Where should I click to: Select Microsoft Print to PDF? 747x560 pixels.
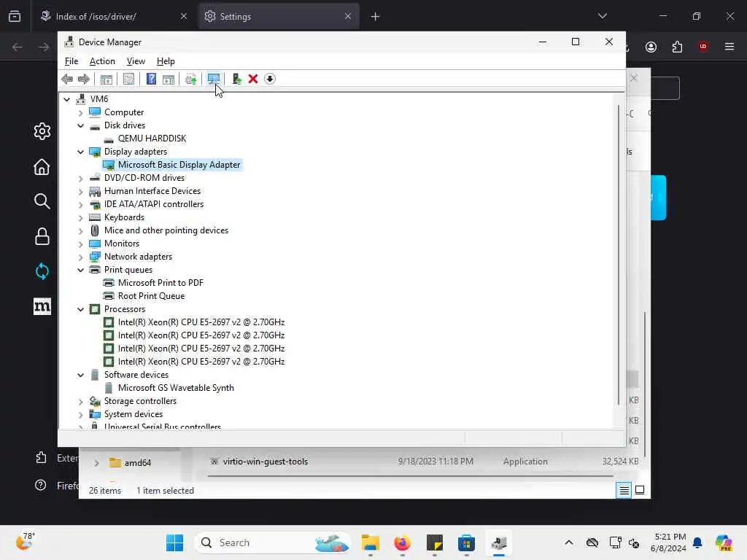160,283
